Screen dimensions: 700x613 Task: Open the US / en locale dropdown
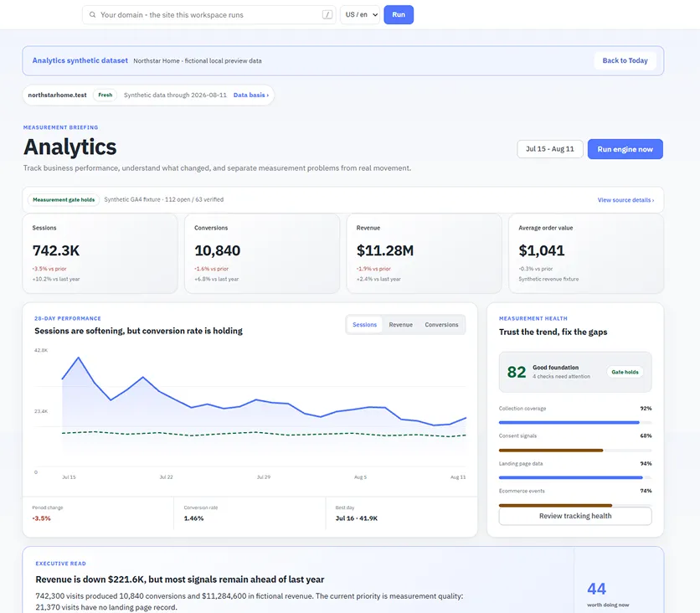click(x=360, y=15)
